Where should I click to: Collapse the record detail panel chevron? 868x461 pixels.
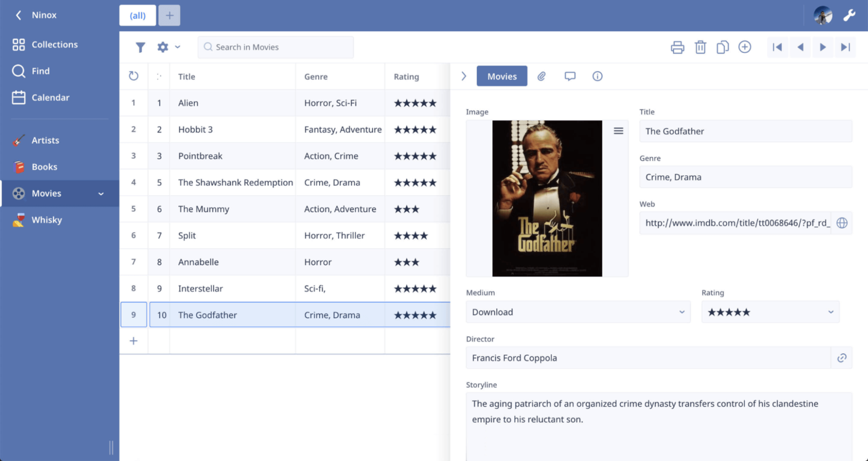click(464, 76)
